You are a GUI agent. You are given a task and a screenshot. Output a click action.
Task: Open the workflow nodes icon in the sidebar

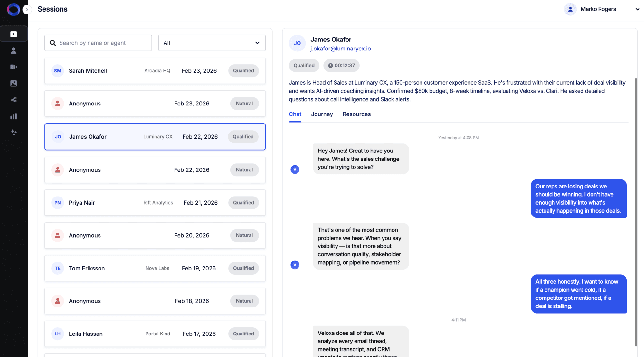click(14, 100)
